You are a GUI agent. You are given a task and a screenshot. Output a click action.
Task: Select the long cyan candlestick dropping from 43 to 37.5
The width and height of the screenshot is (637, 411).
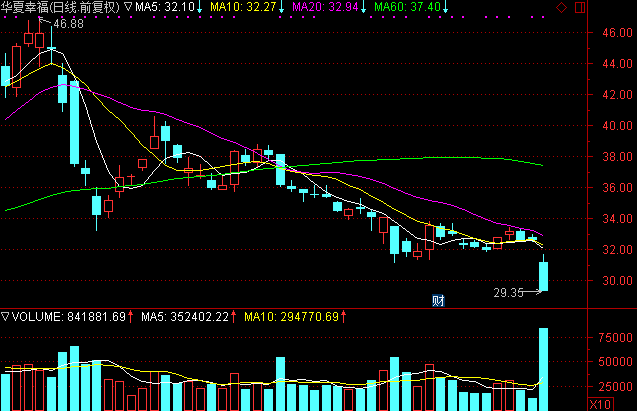(74, 123)
